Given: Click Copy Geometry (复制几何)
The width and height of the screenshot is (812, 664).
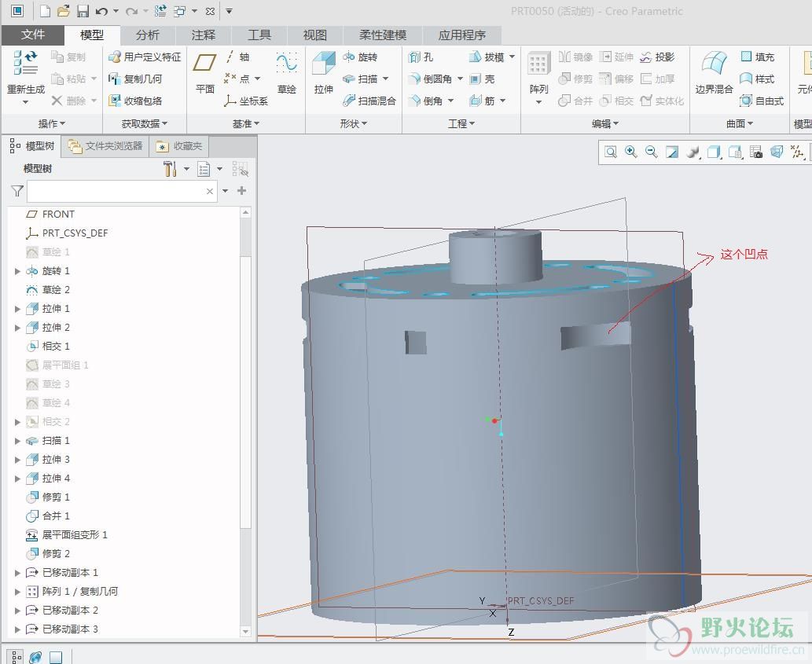Looking at the screenshot, I should 135,79.
